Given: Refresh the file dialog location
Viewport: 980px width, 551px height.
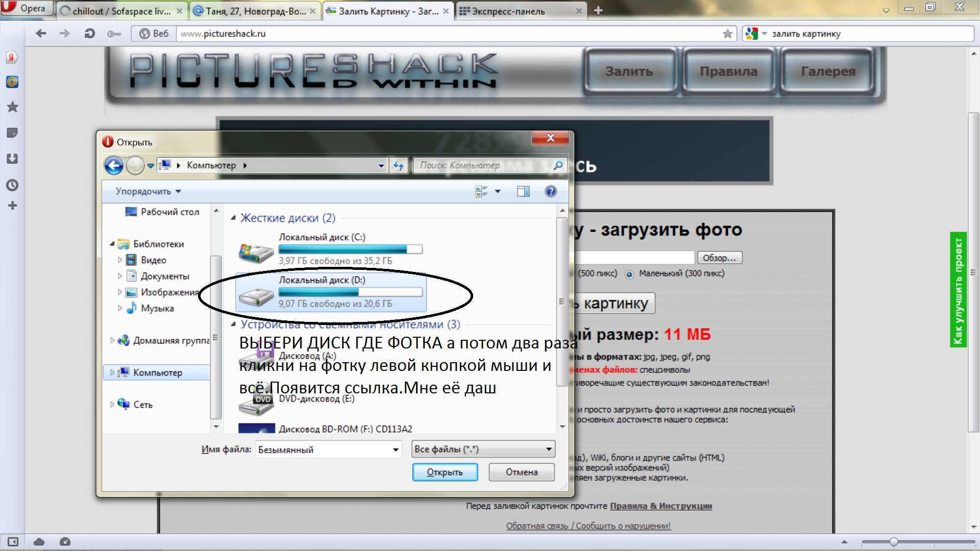Looking at the screenshot, I should 398,165.
